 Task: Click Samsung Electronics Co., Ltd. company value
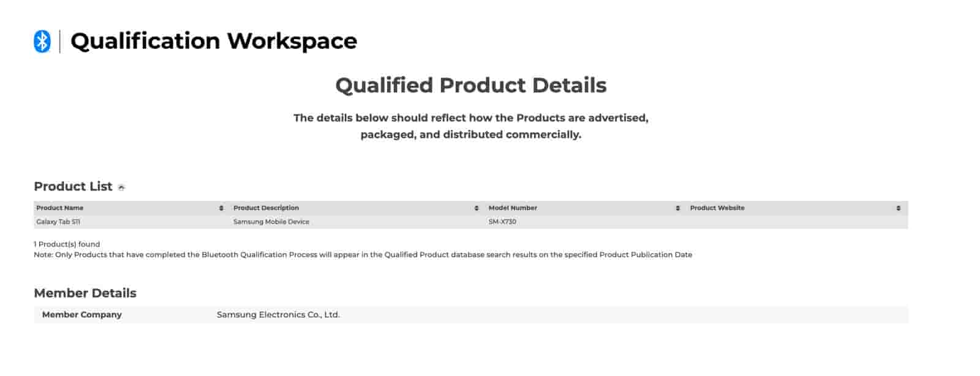(278, 315)
